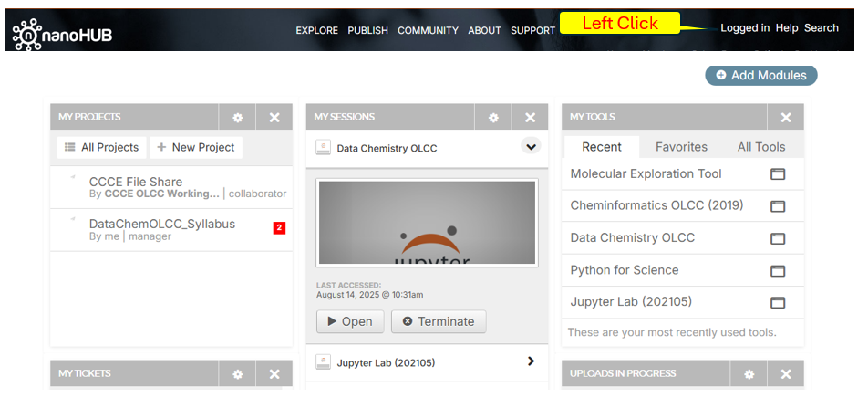
Task: Click the CCCE File Share project icon
Action: tap(73, 177)
